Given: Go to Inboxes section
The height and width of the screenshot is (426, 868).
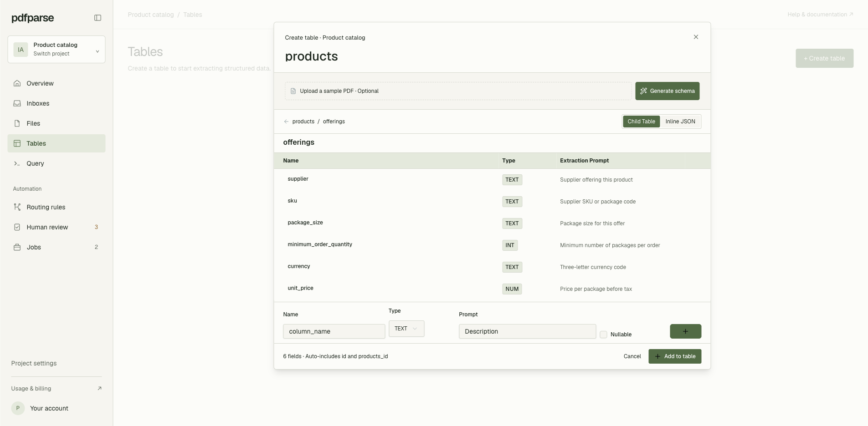Looking at the screenshot, I should [56, 103].
